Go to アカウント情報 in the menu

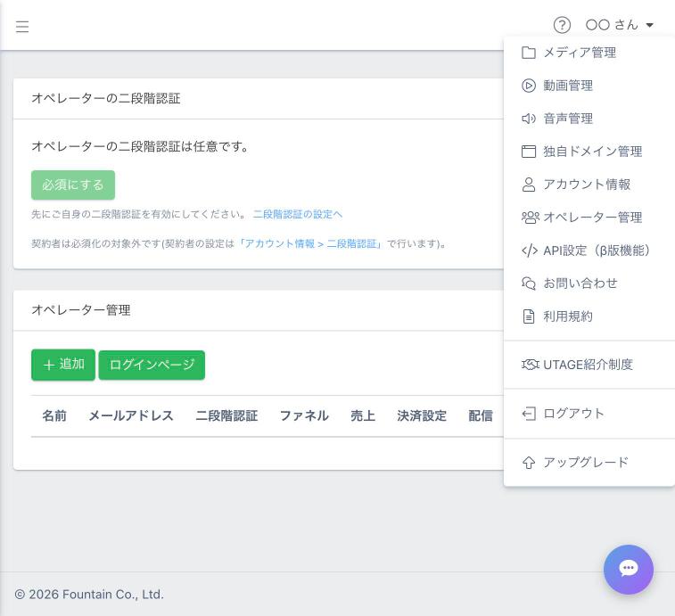589,185
